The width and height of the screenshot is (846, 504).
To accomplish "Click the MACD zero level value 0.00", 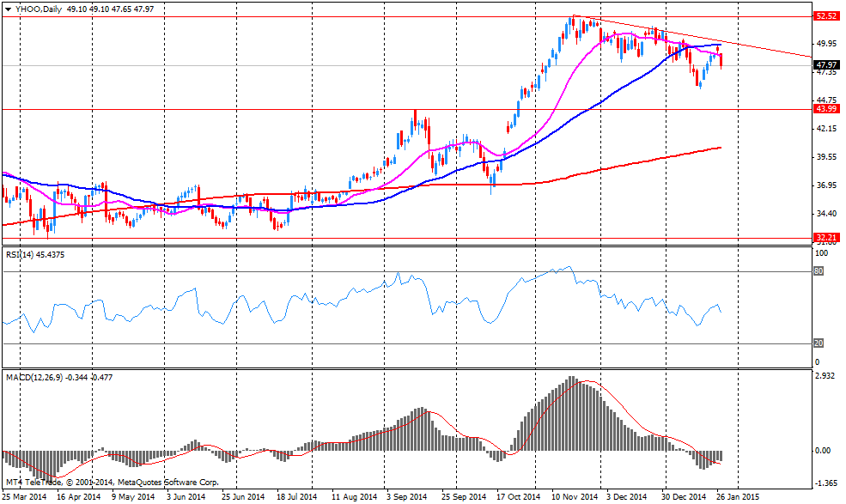I will click(x=823, y=451).
